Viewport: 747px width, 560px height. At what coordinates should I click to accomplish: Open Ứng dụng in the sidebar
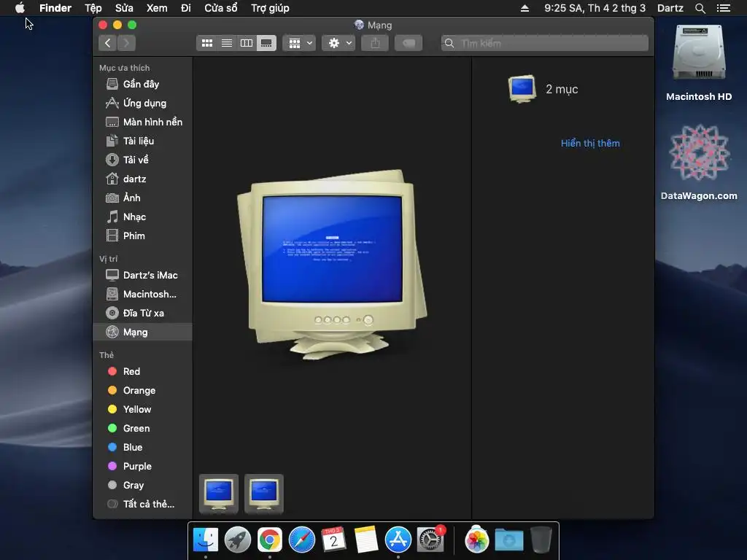click(142, 104)
